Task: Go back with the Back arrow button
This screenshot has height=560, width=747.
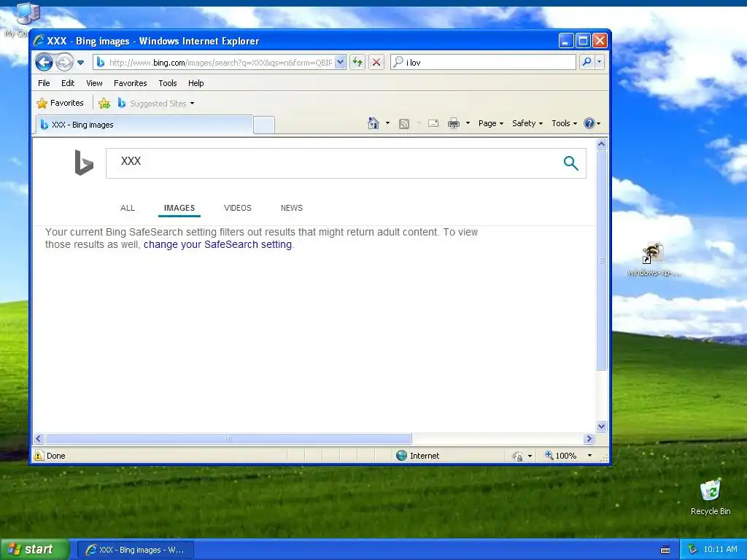Action: coord(44,62)
